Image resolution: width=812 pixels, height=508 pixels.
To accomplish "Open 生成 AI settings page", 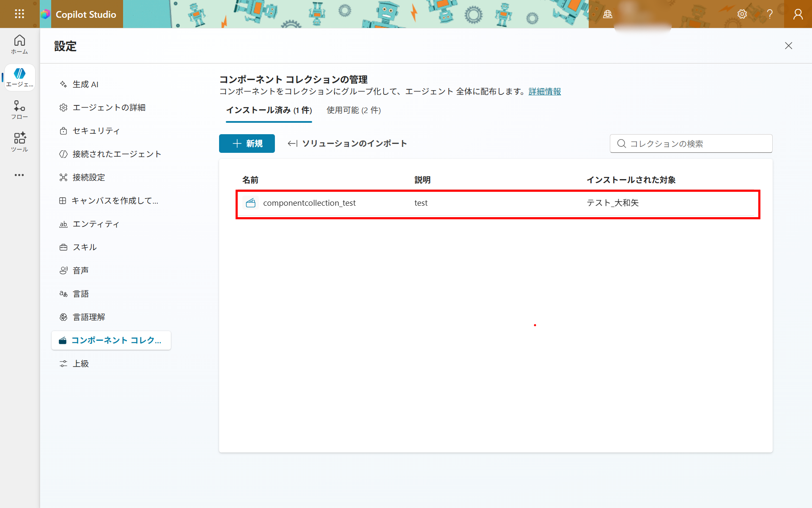I will (x=111, y=84).
